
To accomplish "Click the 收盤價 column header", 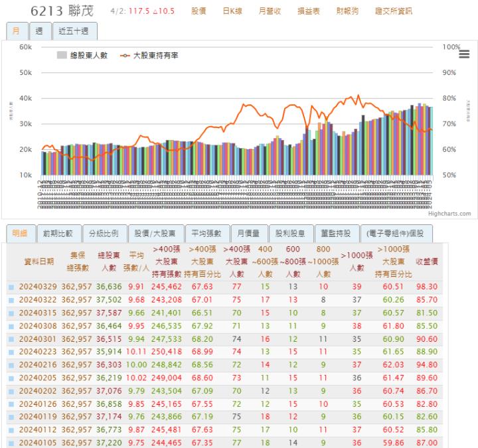I will pos(427,261).
